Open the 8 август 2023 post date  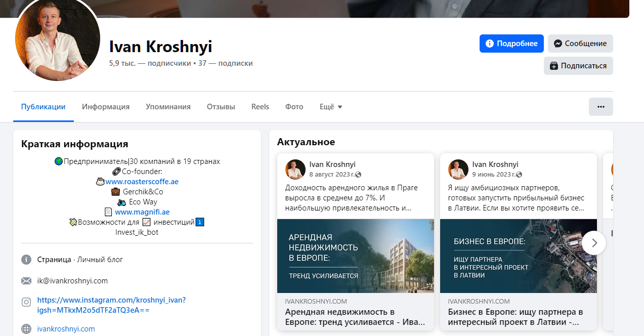(x=332, y=175)
